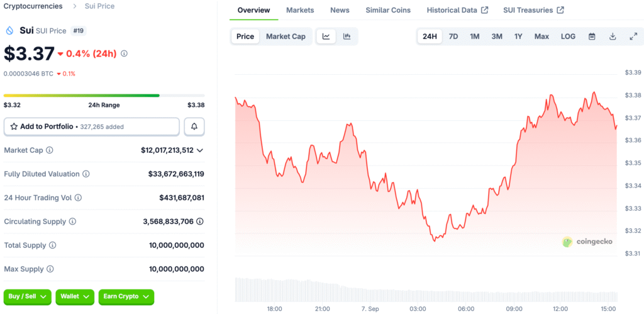Click the $3.32 range low label
The image size is (644, 314).
[x=13, y=105]
